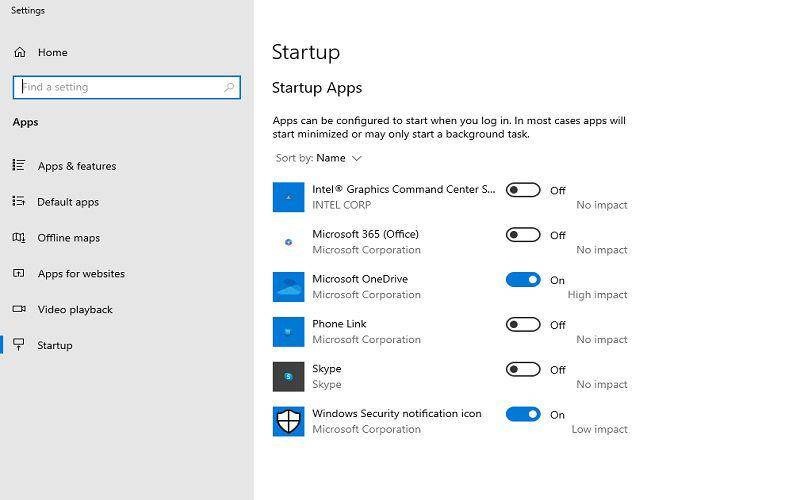Click the Microsoft 365 (Office) app icon

point(288,242)
